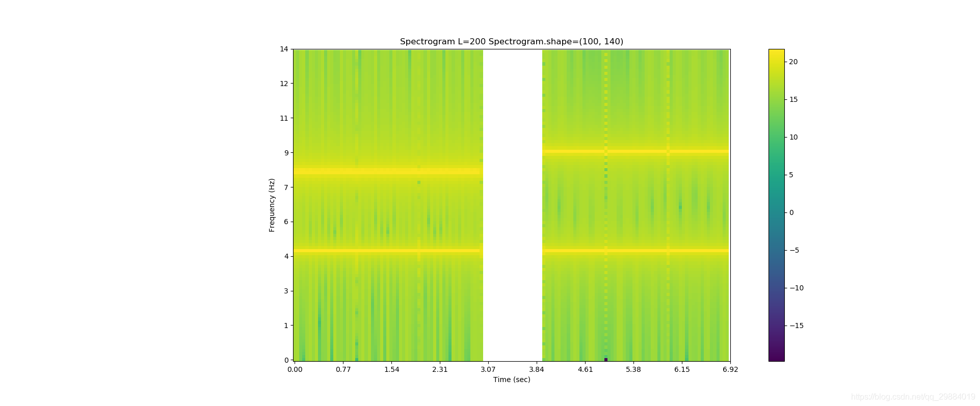Viewport: 980px width, 406px height.
Task: Click the y-axis tick label 3
Action: (x=286, y=291)
